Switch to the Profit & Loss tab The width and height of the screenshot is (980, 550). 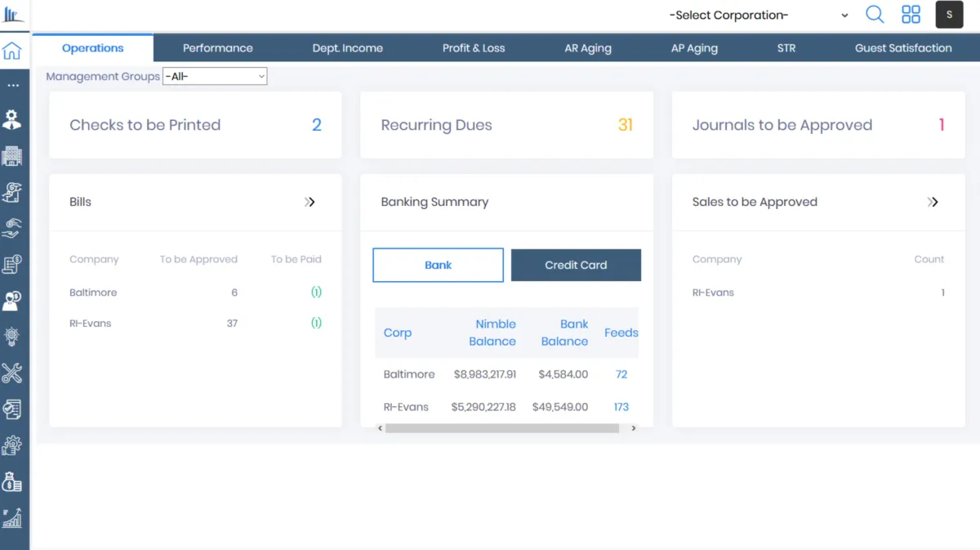pyautogui.click(x=474, y=48)
